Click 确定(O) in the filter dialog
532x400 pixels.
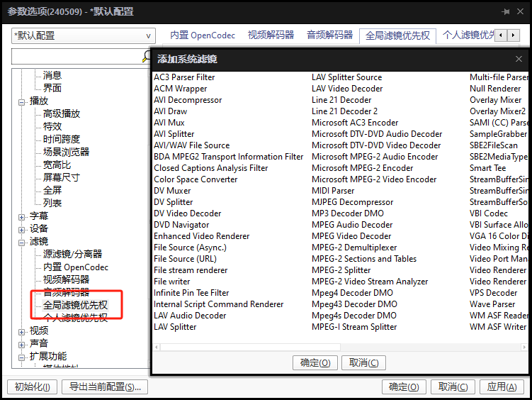[x=315, y=362]
